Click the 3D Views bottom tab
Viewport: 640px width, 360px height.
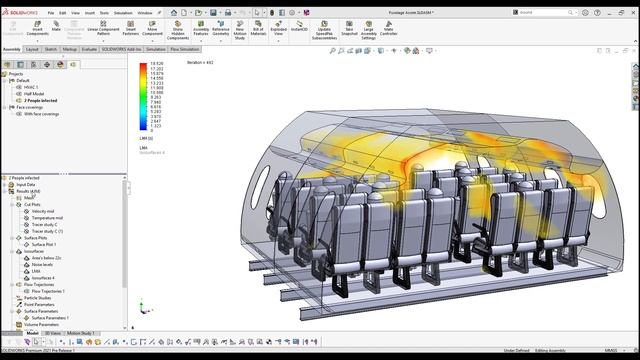53,333
